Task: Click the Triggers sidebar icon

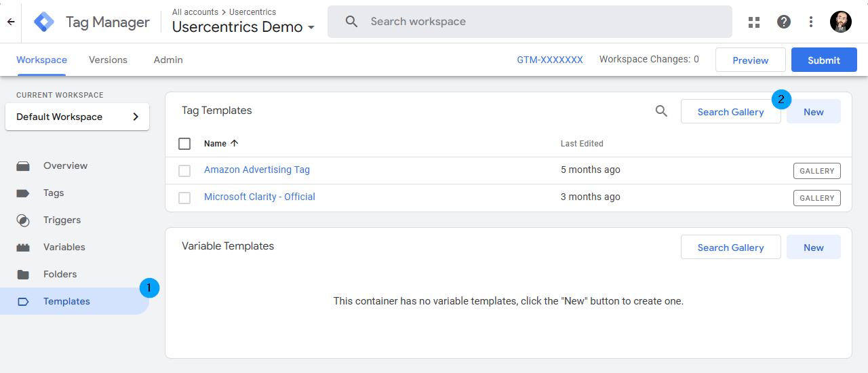Action: tap(23, 220)
